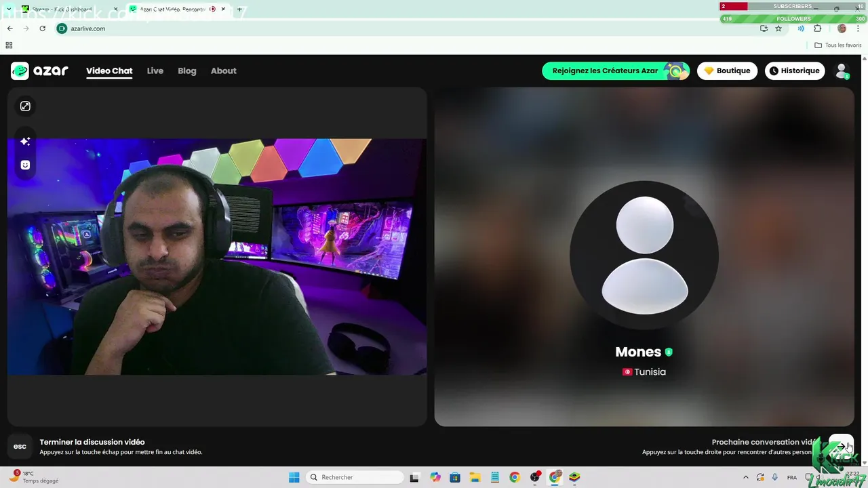Viewport: 868px width, 488px height.
Task: Open Task View on the taskbar
Action: tap(414, 477)
